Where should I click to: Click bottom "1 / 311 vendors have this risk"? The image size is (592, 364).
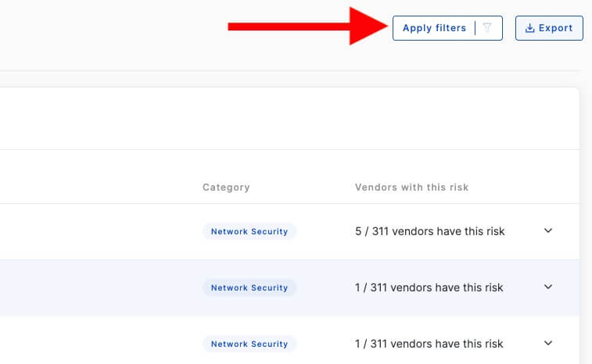click(x=429, y=344)
